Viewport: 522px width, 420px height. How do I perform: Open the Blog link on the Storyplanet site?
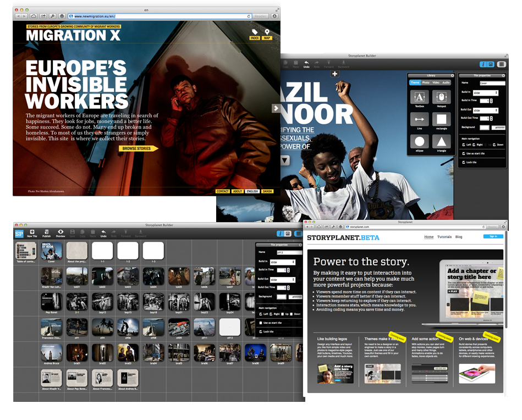[x=459, y=237]
